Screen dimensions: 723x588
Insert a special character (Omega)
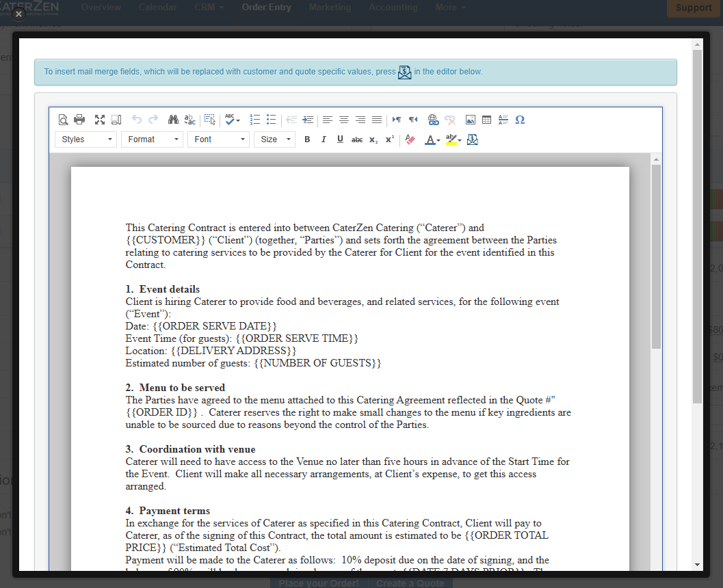520,120
